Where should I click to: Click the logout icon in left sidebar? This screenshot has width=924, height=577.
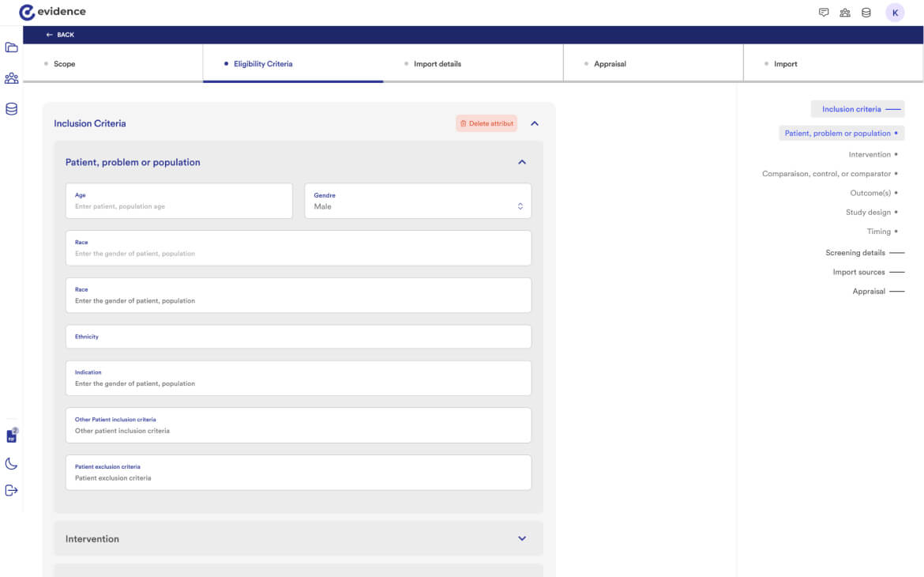point(11,491)
